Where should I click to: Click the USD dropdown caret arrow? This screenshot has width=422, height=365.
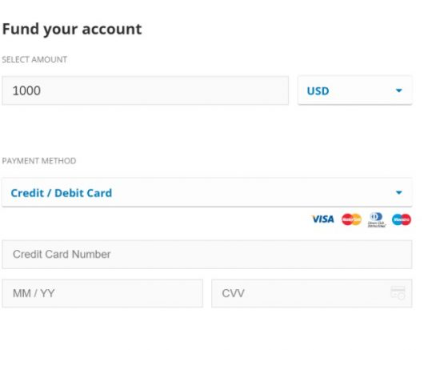399,91
